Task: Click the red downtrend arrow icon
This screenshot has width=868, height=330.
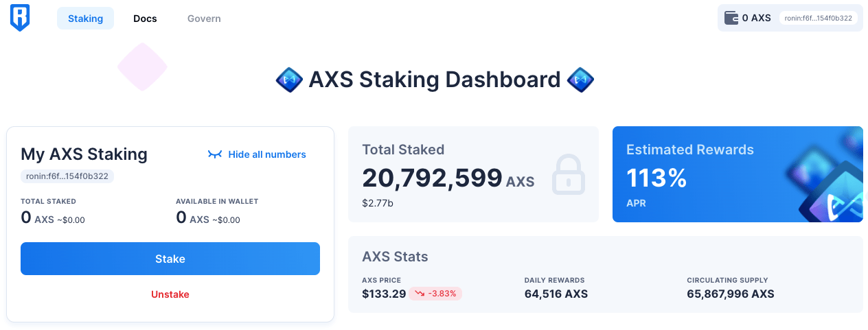Action: [420, 294]
